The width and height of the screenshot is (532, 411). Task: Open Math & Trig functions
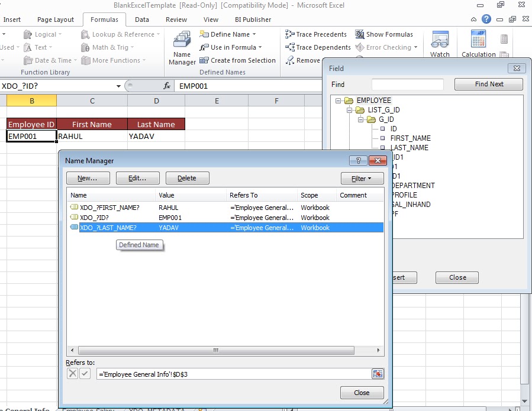coord(107,47)
